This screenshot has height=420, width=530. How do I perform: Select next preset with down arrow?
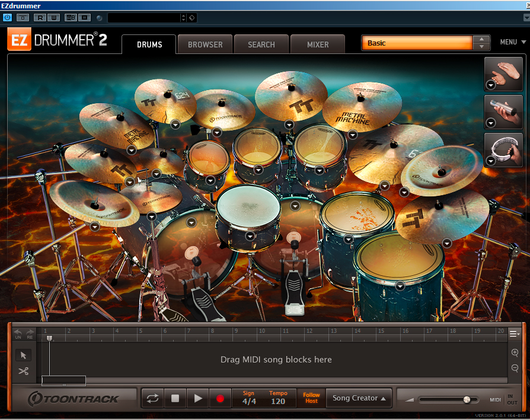tap(481, 47)
